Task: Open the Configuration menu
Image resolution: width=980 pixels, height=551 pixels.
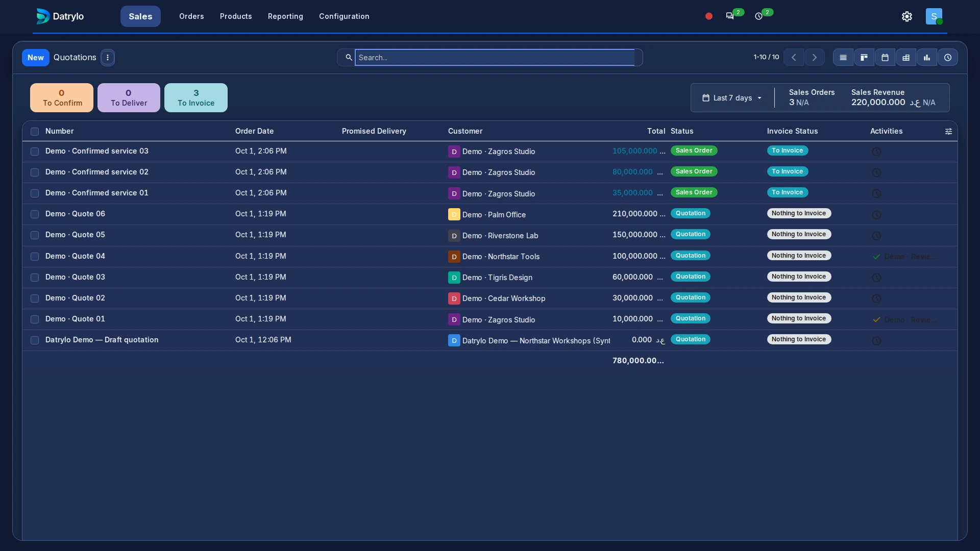Action: (x=344, y=16)
